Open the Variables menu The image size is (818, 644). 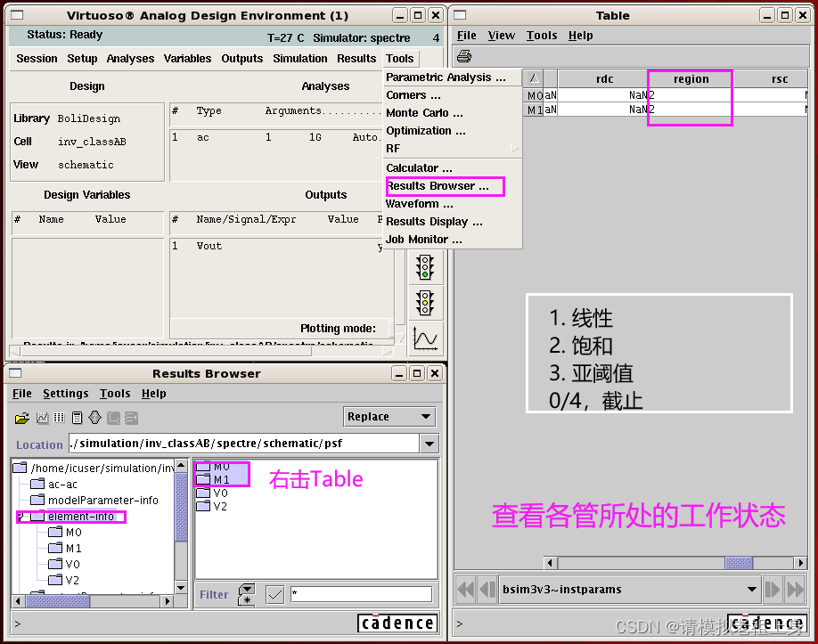[x=187, y=59]
